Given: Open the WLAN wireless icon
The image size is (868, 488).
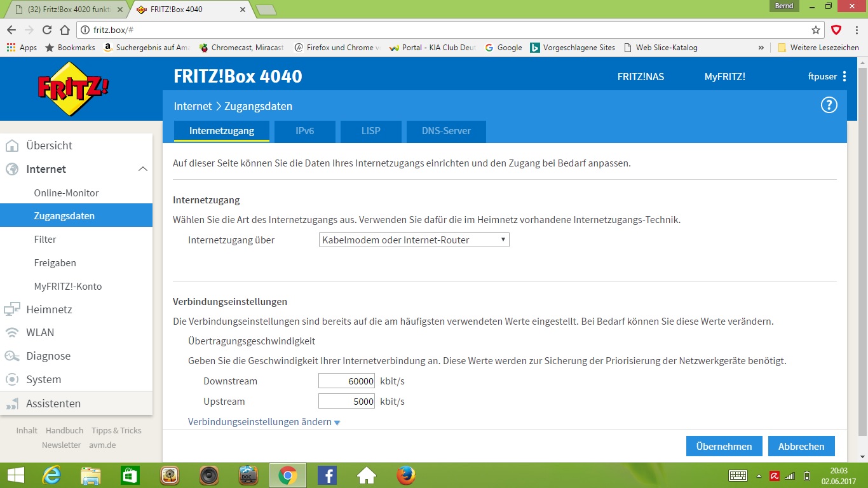Looking at the screenshot, I should pyautogui.click(x=13, y=332).
